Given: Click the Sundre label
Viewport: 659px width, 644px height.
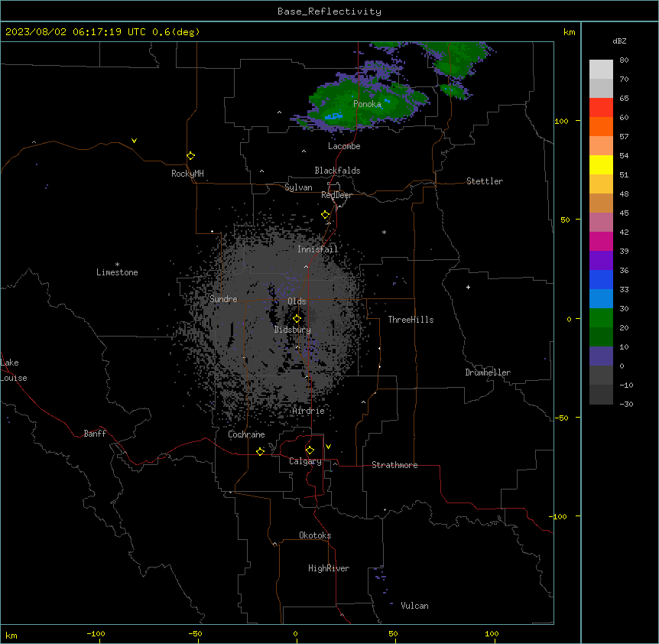Looking at the screenshot, I should 223,299.
